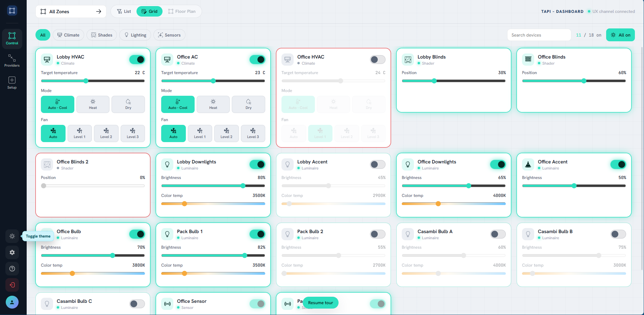Click the Resume tour button
644x315 pixels.
pyautogui.click(x=320, y=302)
